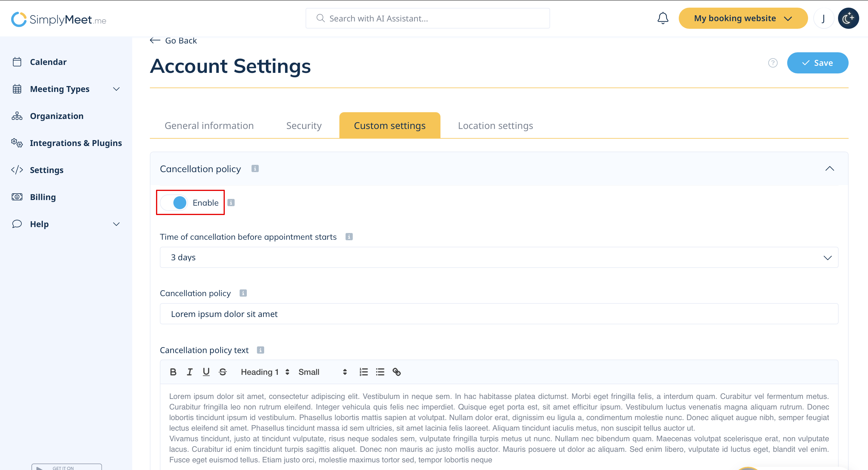Click the Cancellation policy title input field
Screen dimensions: 868x470
(499, 314)
